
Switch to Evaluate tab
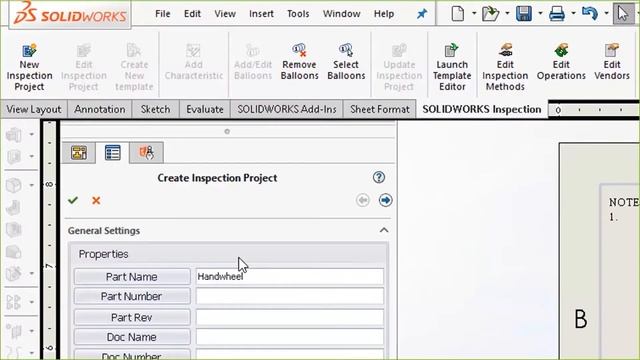pyautogui.click(x=204, y=109)
